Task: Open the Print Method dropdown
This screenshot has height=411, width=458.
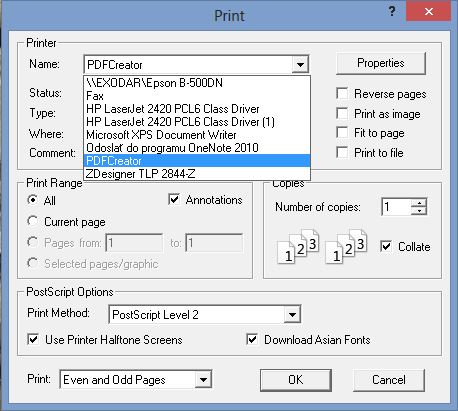Action: (292, 314)
